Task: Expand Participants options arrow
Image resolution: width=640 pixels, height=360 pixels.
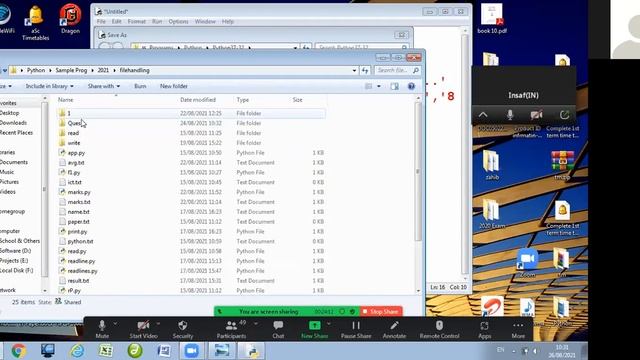Action: coord(256,324)
